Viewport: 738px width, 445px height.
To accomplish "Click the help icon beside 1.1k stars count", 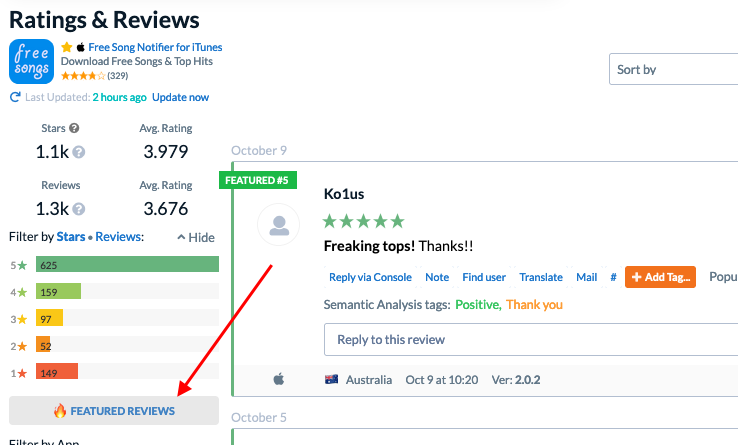I will 79,152.
